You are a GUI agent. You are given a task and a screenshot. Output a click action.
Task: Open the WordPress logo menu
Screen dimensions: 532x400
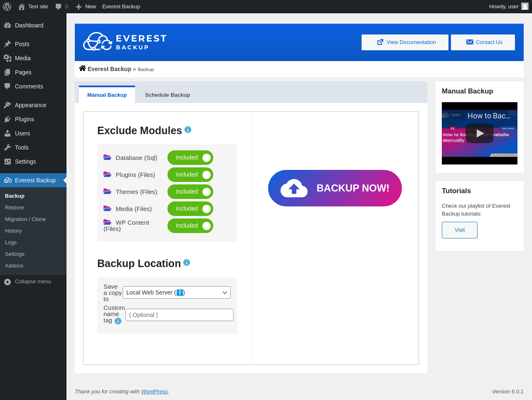(x=7, y=7)
